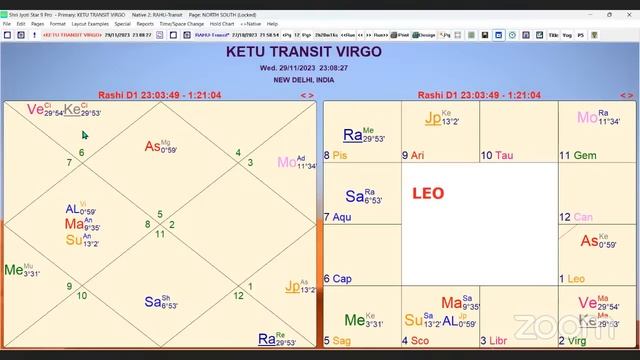Viewport: 640px width, 360px height.
Task: Click the date line Wed. 29/11/2023 23:08:27
Action: click(304, 68)
